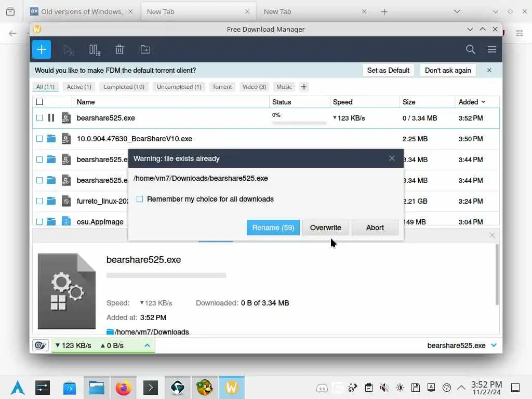Show the All (11) downloads filter

[x=46, y=87]
